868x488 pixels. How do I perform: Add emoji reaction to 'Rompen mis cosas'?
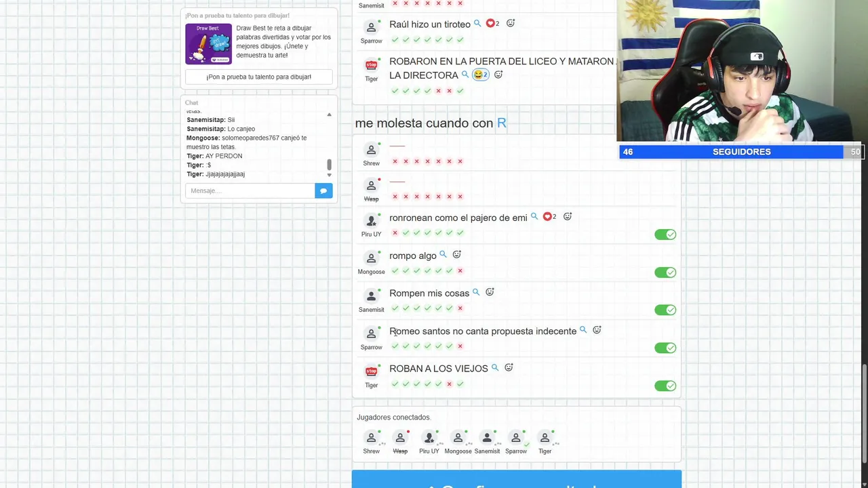(490, 292)
